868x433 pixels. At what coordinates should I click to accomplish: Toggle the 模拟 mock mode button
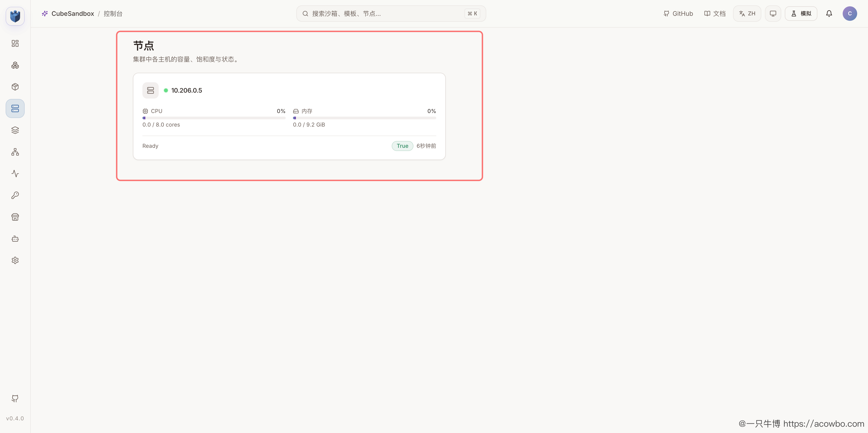pyautogui.click(x=801, y=14)
